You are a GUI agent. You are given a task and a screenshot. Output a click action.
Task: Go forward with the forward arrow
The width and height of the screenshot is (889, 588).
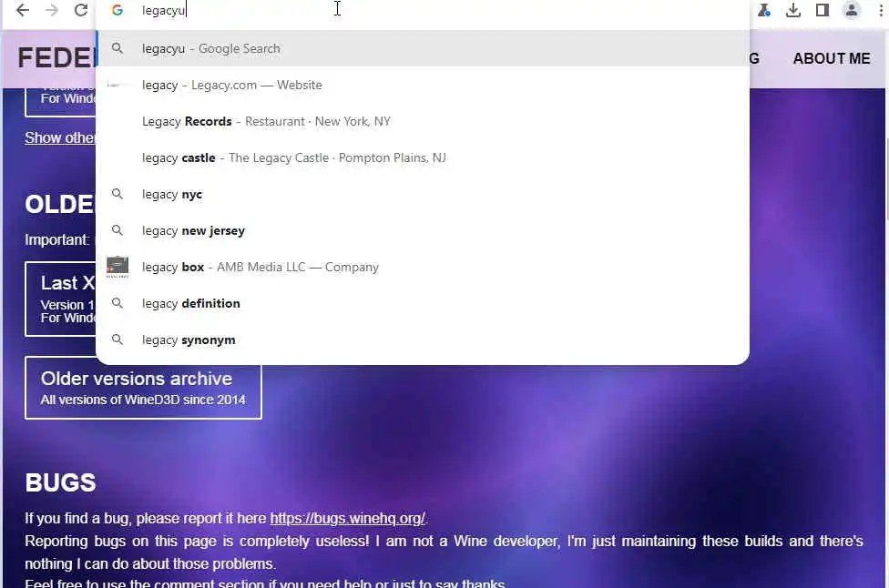pos(52,10)
